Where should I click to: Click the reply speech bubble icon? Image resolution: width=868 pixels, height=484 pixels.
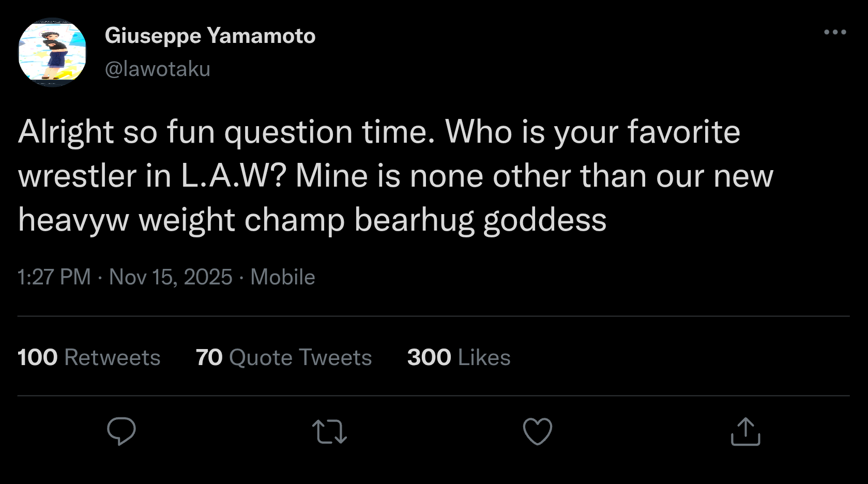coord(121,431)
